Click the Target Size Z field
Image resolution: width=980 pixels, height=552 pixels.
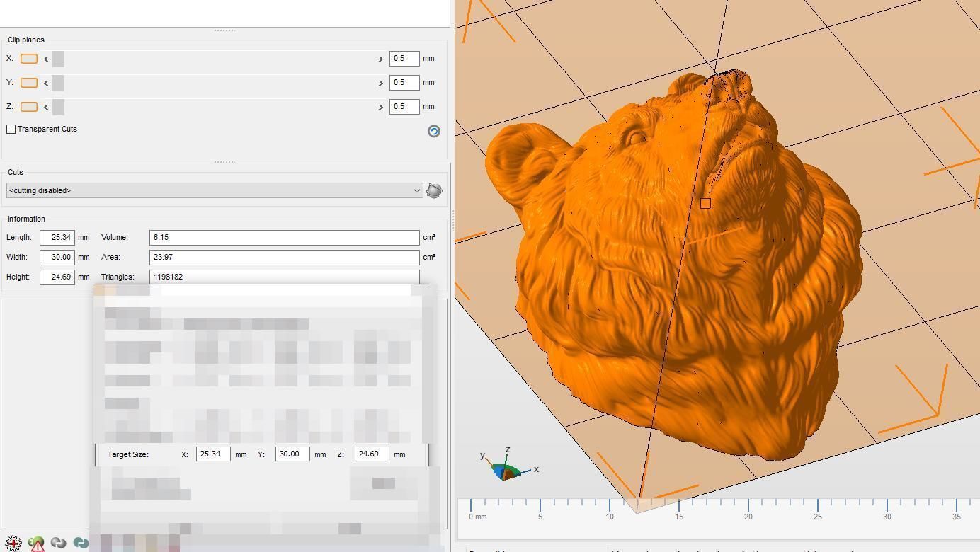coord(372,454)
